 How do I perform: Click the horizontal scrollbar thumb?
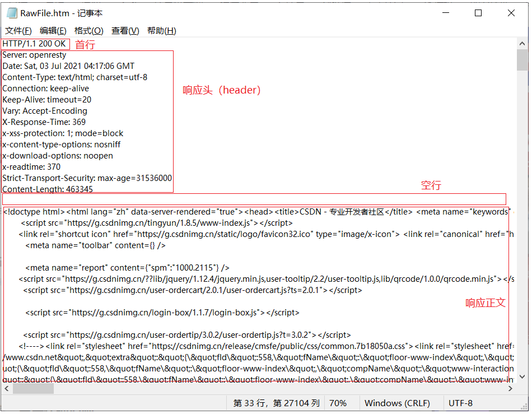tap(33, 389)
